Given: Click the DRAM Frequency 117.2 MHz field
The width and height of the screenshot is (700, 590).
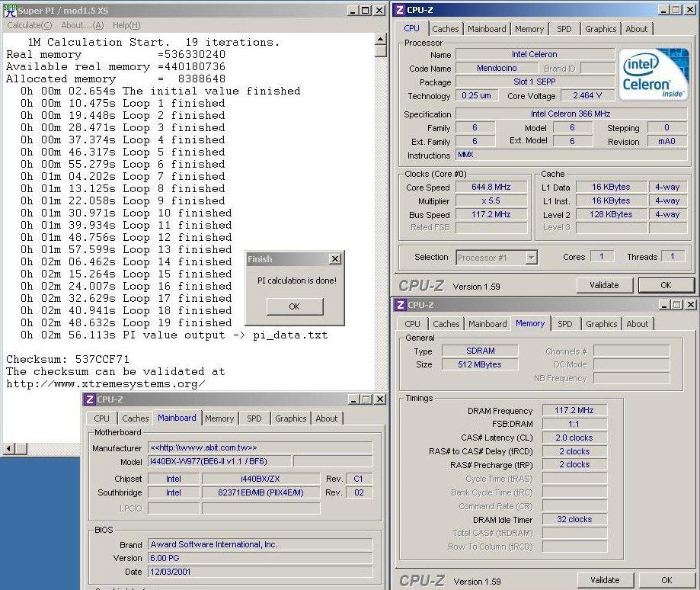Looking at the screenshot, I should tap(574, 410).
